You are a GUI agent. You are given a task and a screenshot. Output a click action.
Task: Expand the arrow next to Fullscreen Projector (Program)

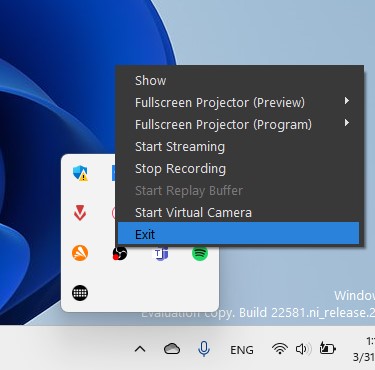click(347, 123)
